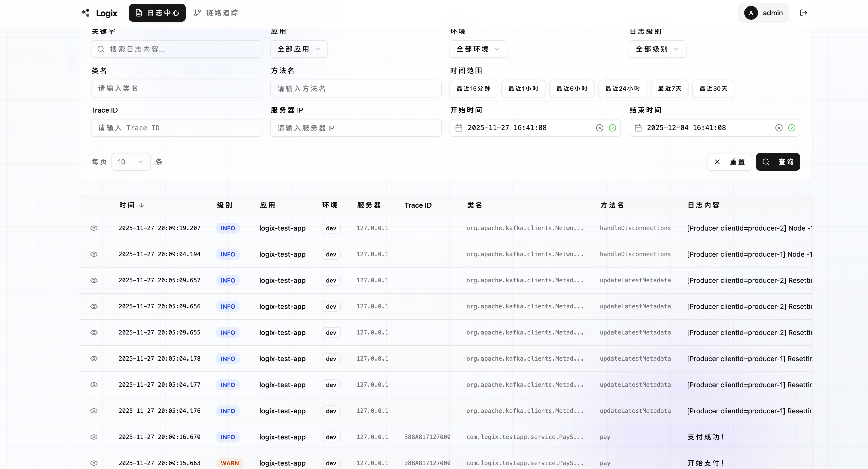This screenshot has width=868, height=469.
Task: Clear the end time with its X icon
Action: pyautogui.click(x=779, y=128)
